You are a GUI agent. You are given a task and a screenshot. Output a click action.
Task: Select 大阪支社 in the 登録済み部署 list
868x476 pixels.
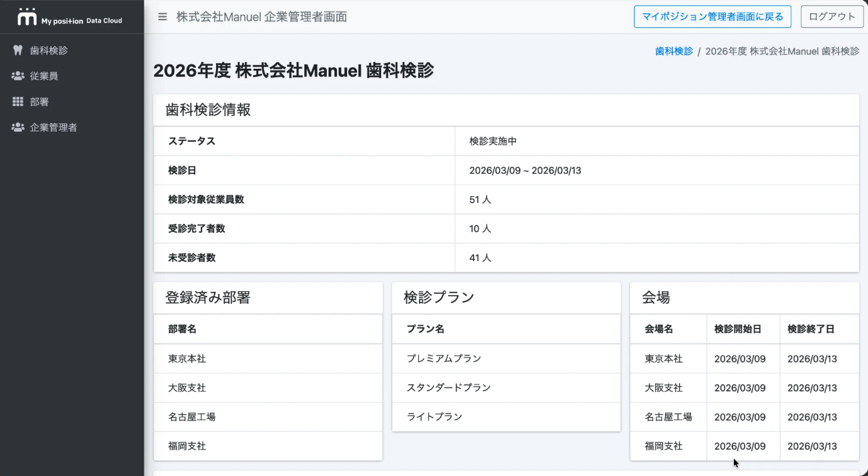click(x=268, y=388)
